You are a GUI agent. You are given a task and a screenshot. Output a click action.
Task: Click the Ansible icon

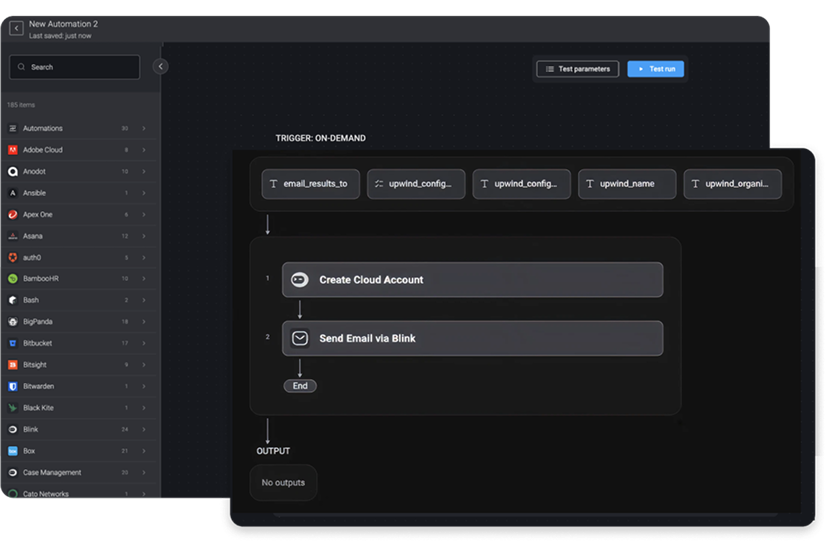(13, 193)
